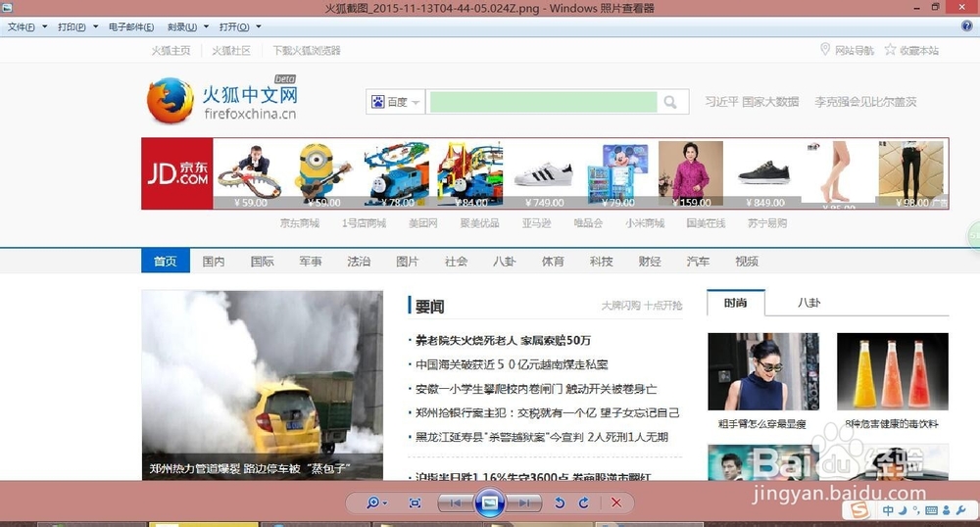Open the 文件(F) menu
This screenshot has height=527, width=980.
(x=26, y=26)
